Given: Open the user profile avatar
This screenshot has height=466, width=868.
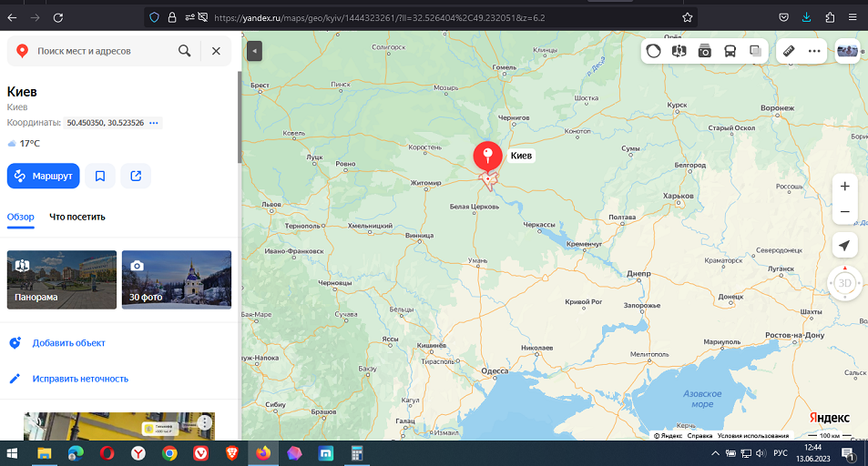Looking at the screenshot, I should pos(847,51).
